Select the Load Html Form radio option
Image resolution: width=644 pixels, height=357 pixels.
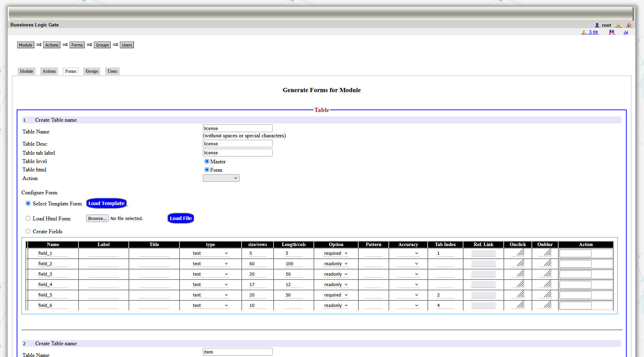(28, 218)
